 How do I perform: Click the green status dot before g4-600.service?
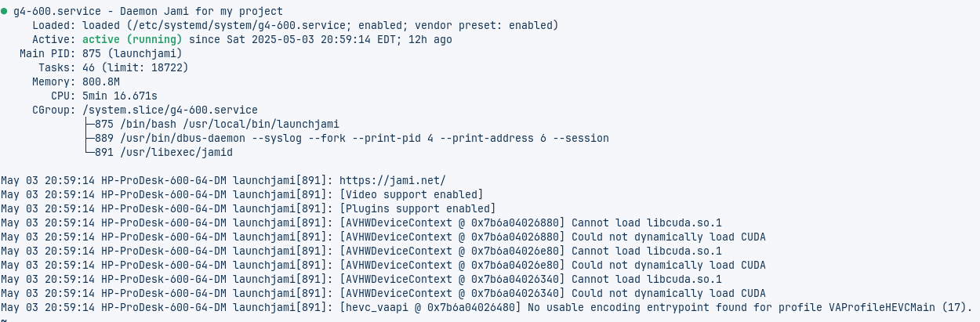[x=5, y=11]
